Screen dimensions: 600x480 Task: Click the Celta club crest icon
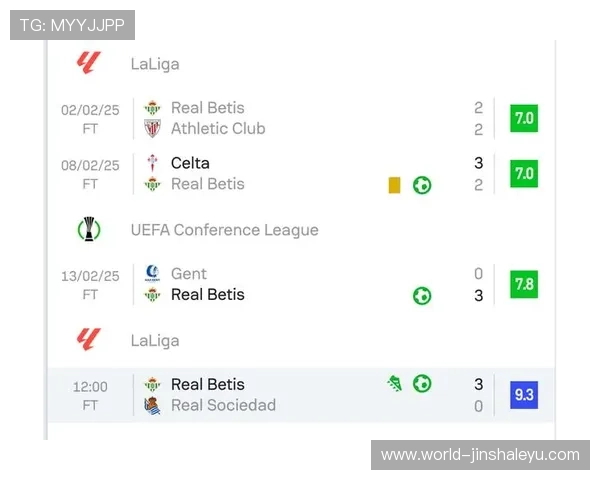pyautogui.click(x=152, y=163)
